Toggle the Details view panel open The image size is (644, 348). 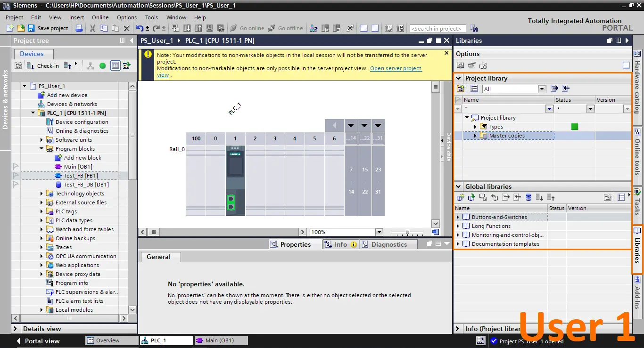pyautogui.click(x=15, y=329)
